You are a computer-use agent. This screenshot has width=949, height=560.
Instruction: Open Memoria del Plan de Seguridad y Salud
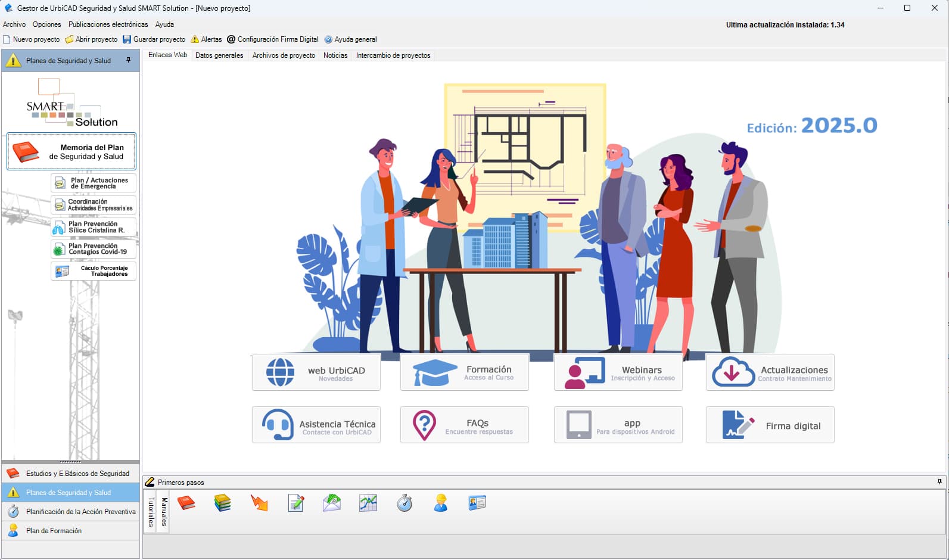click(x=71, y=151)
